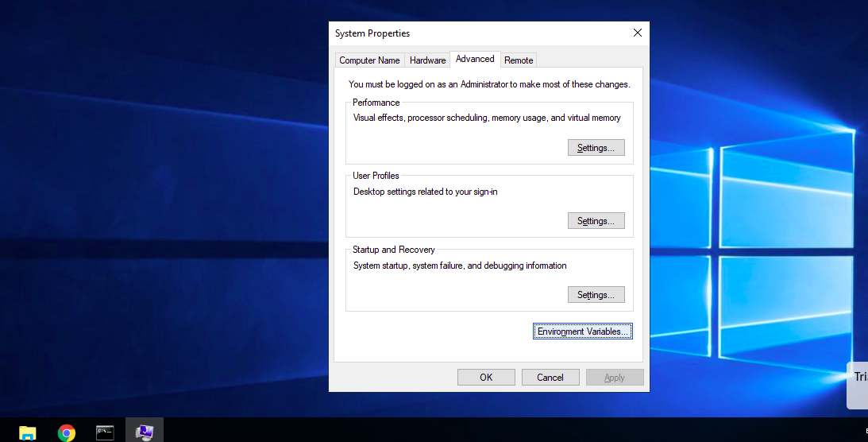The width and height of the screenshot is (868, 442).
Task: Click the Performance group description text
Action: pyautogui.click(x=487, y=118)
